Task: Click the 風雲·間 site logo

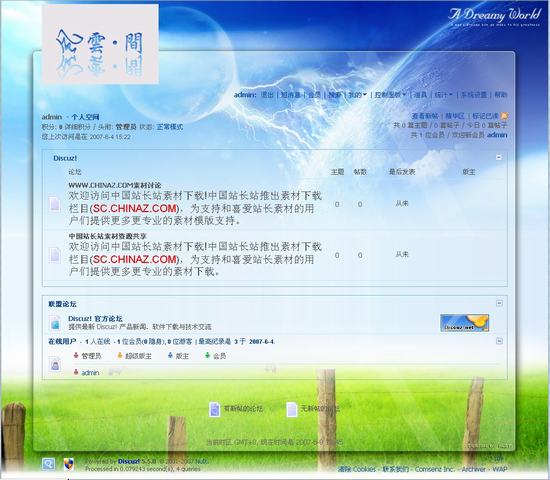Action: [x=100, y=44]
